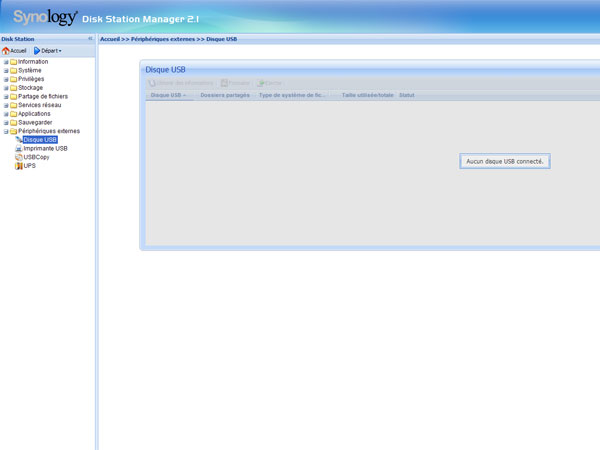The width and height of the screenshot is (600, 450).
Task: Sort by Disque USB column header
Action: [169, 95]
